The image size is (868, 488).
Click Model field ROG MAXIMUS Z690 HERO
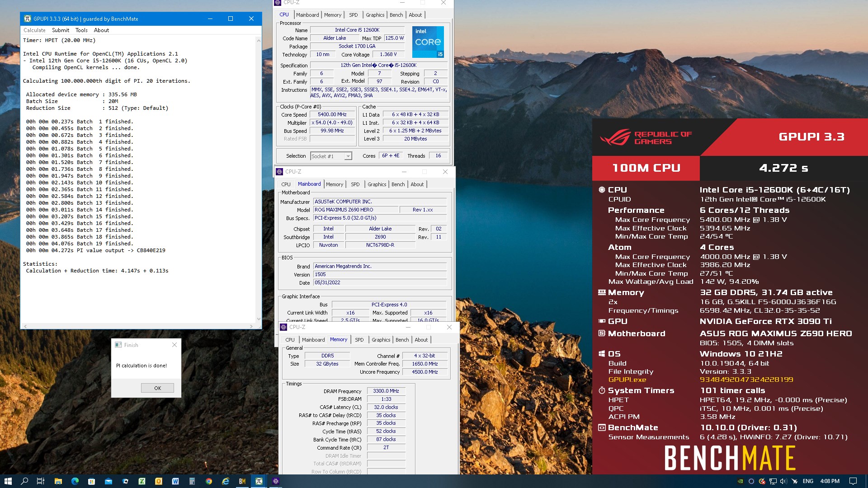tap(356, 210)
